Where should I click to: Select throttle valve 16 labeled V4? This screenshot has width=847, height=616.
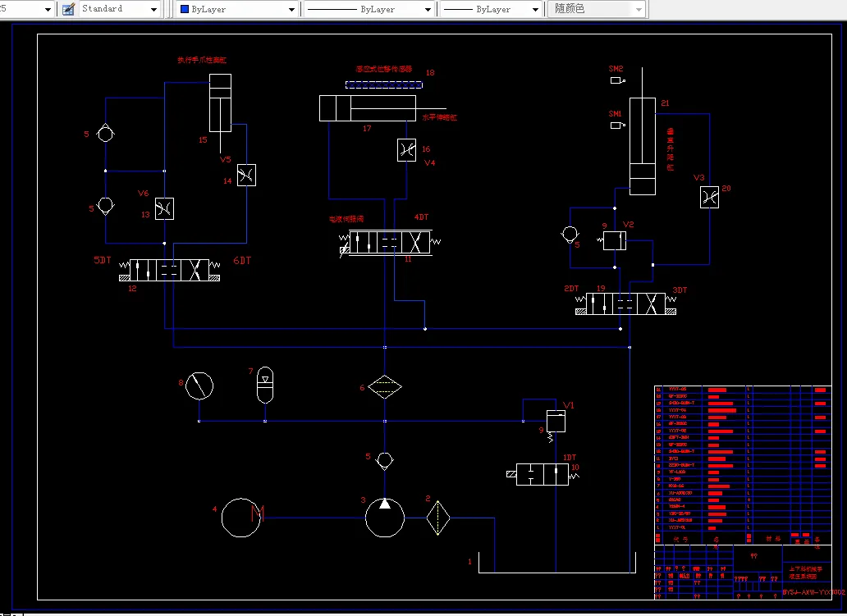pyautogui.click(x=407, y=150)
